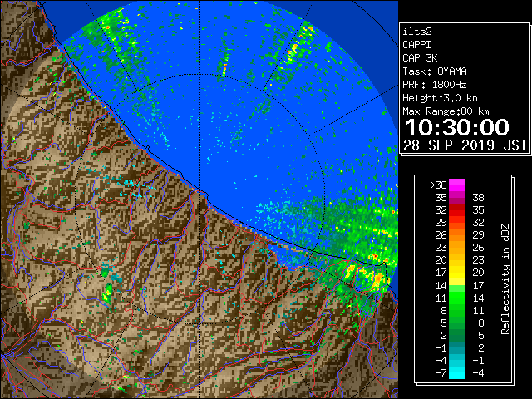Click the 10:30:00 timestamp text
This screenshot has width=532, height=399.
(457, 127)
